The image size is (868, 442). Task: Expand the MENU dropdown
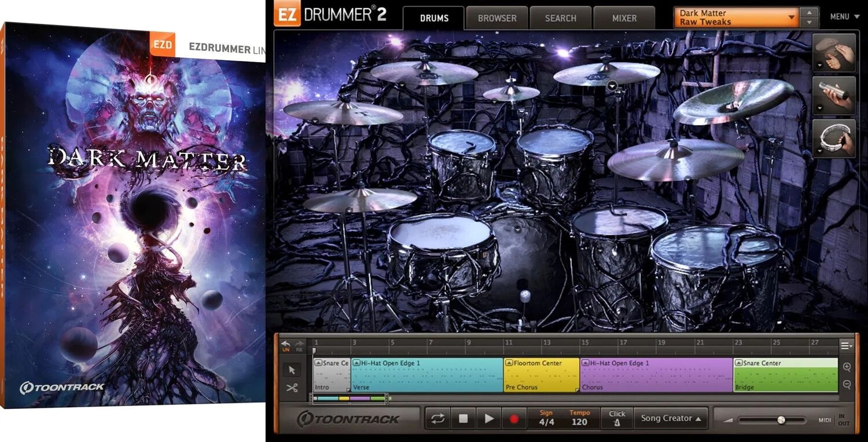tap(844, 17)
